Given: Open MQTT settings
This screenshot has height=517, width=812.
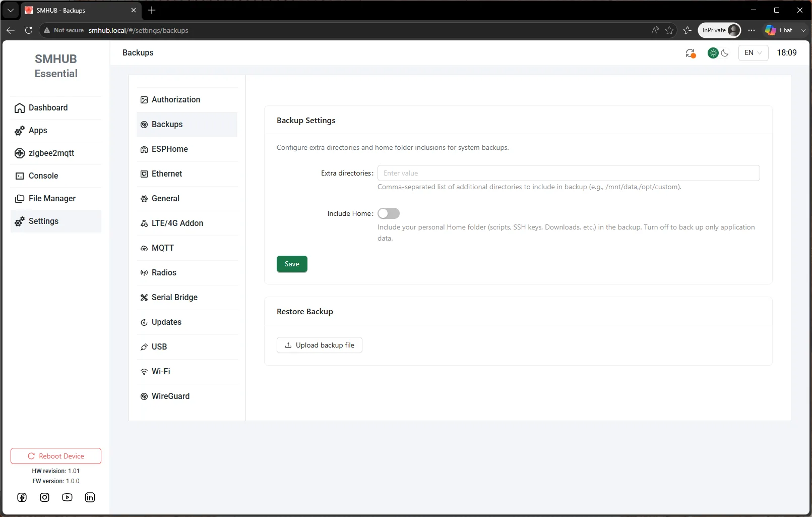Looking at the screenshot, I should pos(187,248).
